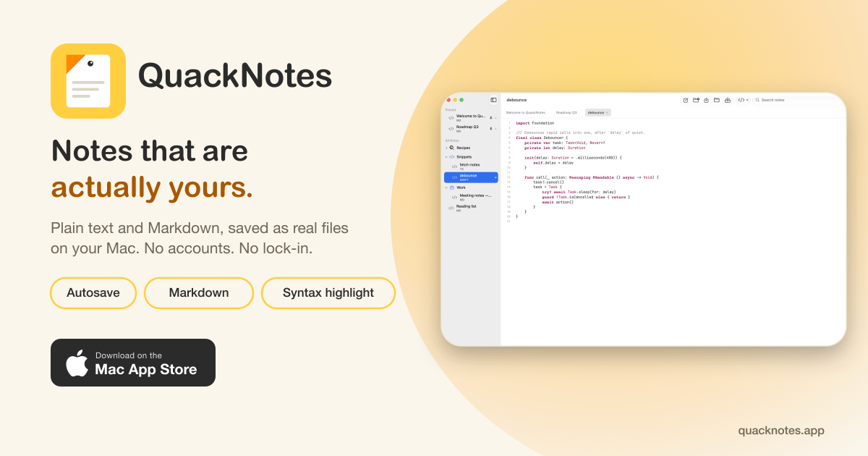
Task: Click the green zoom window button
Action: (461, 100)
